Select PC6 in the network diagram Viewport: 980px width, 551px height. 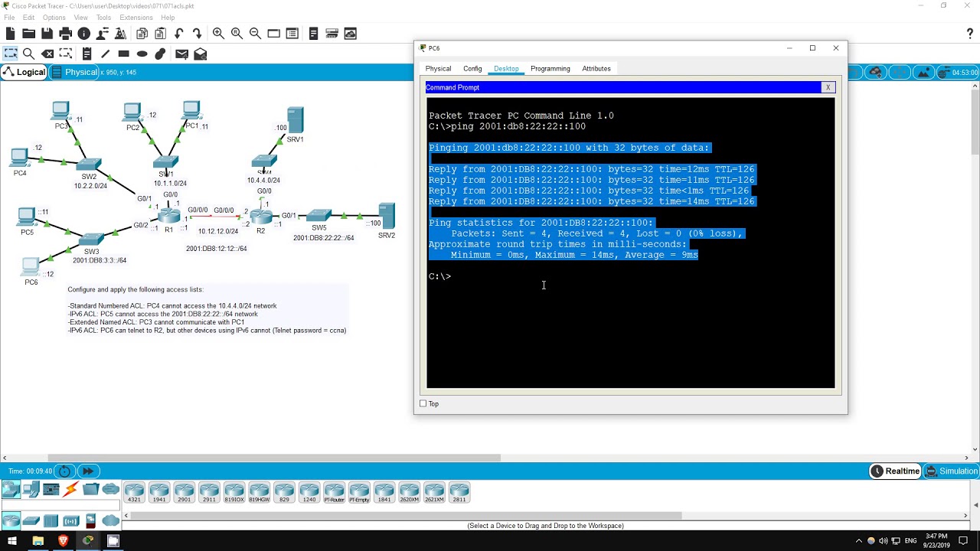(x=31, y=267)
